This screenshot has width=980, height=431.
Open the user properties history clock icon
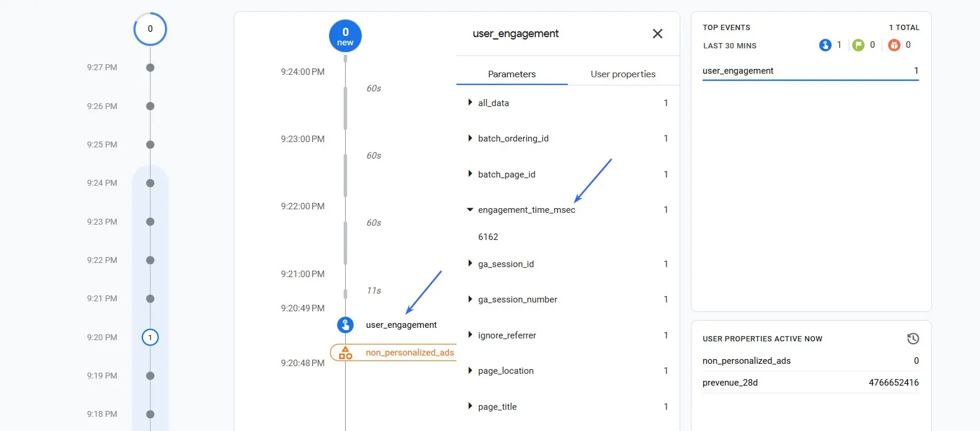pyautogui.click(x=913, y=338)
